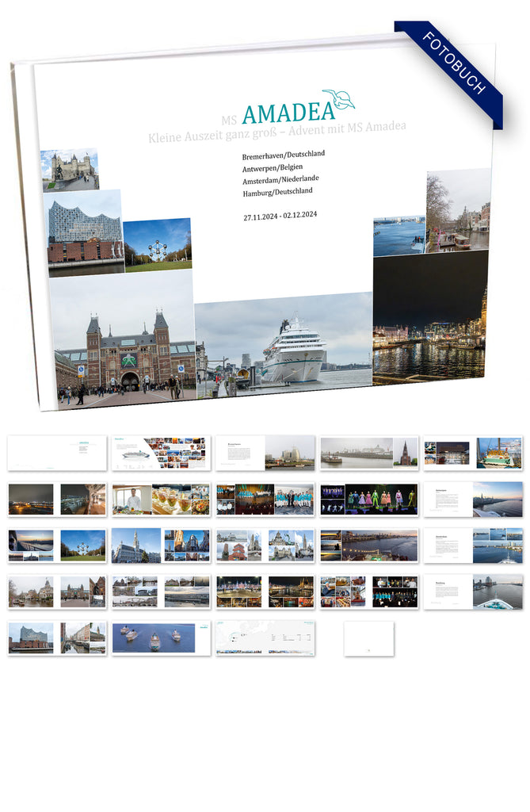Viewport: 530px width, 812px height.
Task: Open the spread with the red pagoda building
Action: [x=265, y=546]
